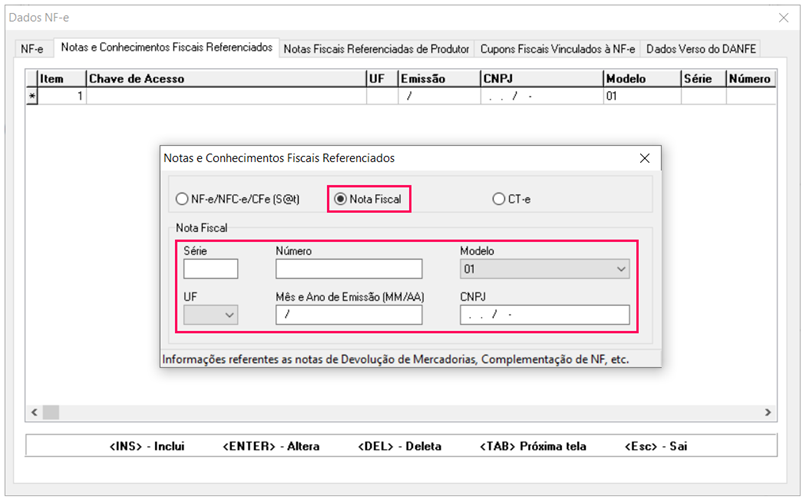This screenshot has width=806, height=503.
Task: Close the Notas e Conhecimentos dialog
Action: point(645,158)
